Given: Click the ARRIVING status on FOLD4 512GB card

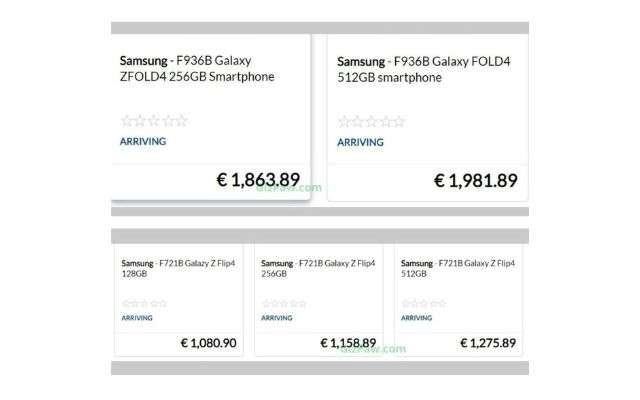Looking at the screenshot, I should click(x=360, y=142).
